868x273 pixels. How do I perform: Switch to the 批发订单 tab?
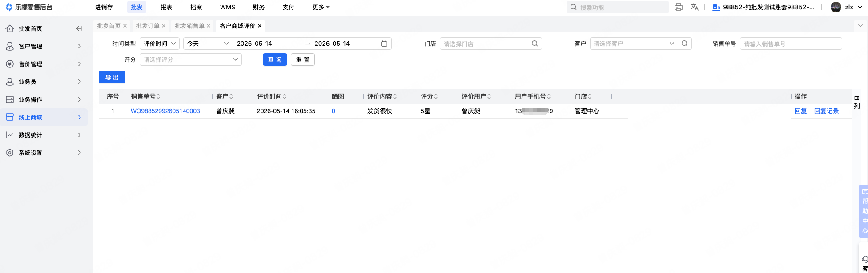point(148,26)
